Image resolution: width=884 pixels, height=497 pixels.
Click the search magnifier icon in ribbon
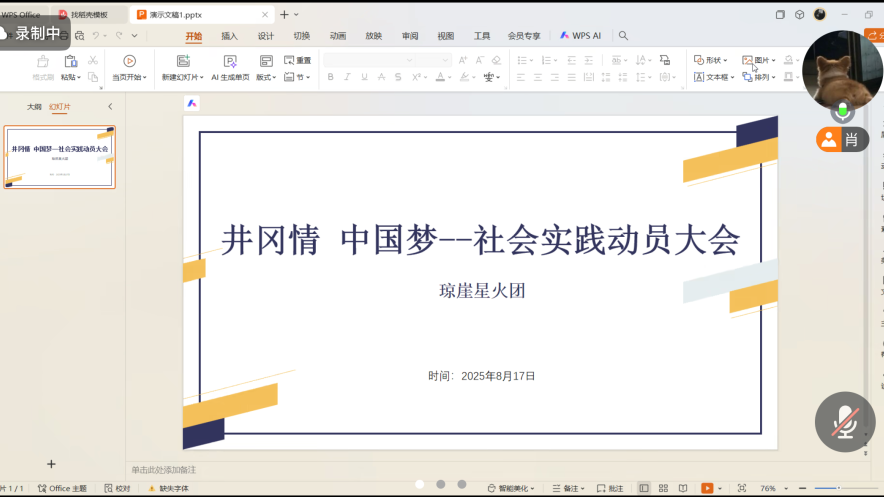(623, 36)
